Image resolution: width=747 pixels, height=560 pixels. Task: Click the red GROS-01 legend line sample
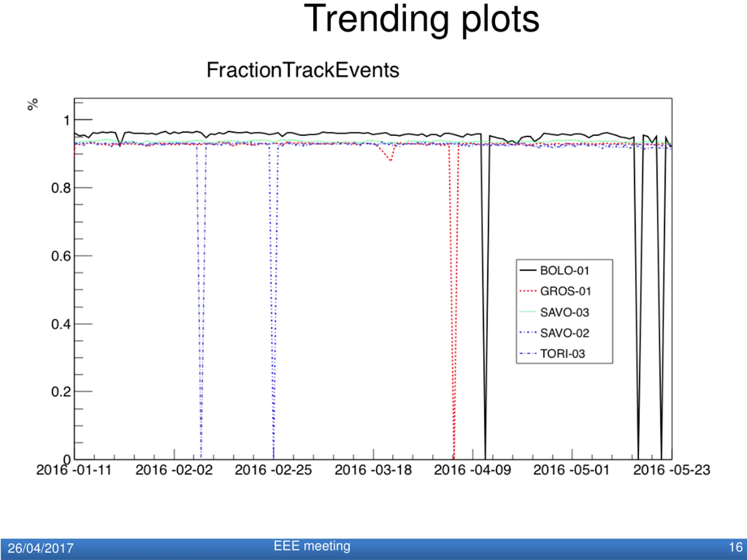[528, 291]
